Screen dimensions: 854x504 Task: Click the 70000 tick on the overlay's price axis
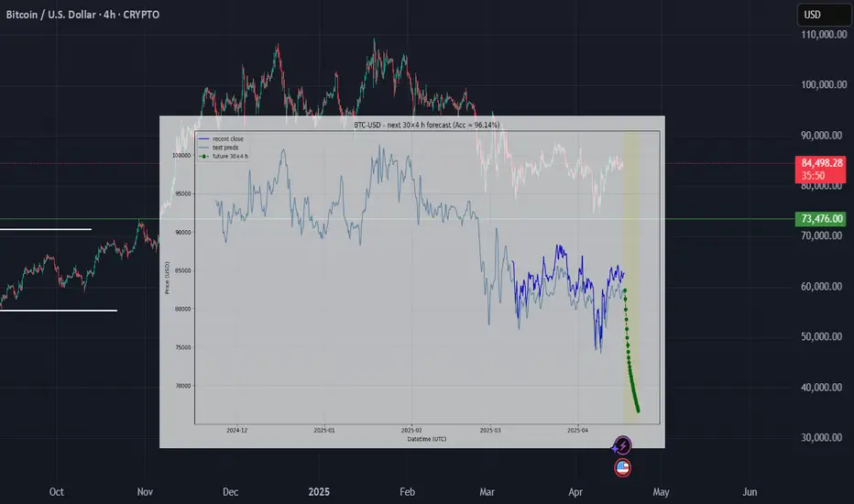point(183,386)
